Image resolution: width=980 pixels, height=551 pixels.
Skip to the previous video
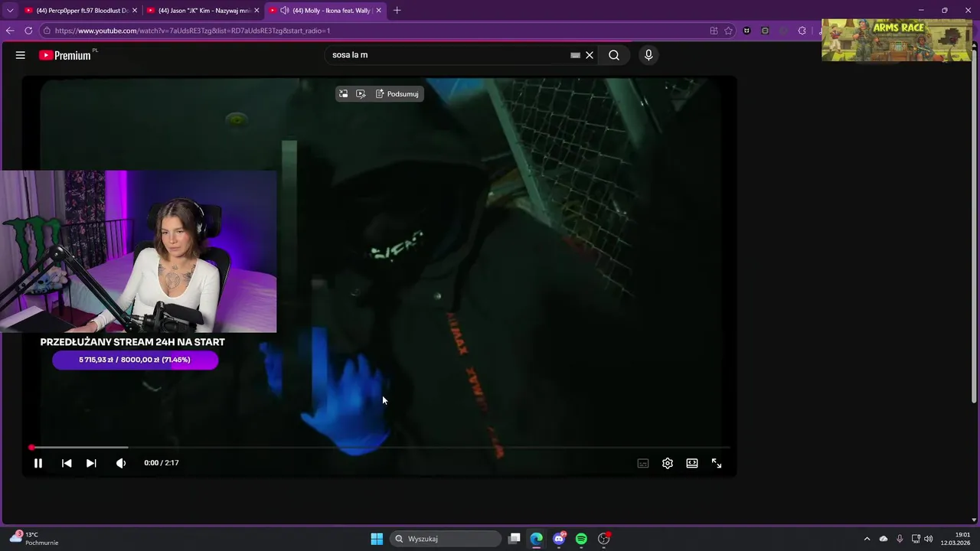[x=67, y=463]
